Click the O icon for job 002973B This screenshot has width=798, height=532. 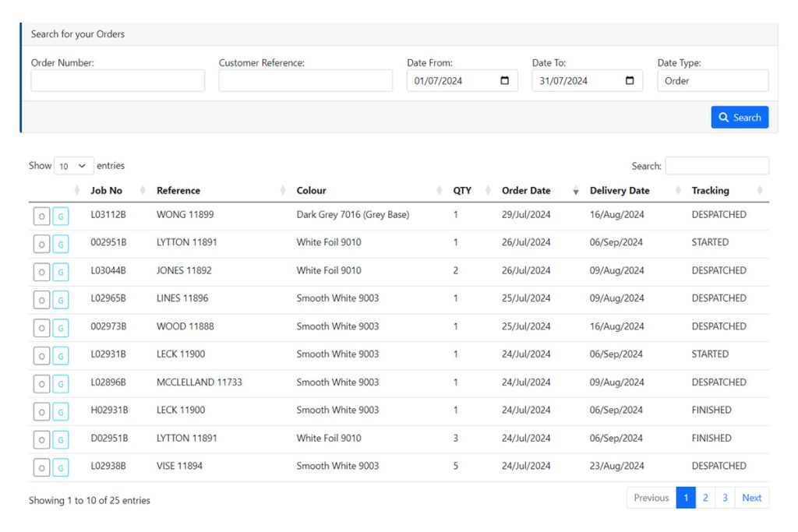pyautogui.click(x=42, y=328)
